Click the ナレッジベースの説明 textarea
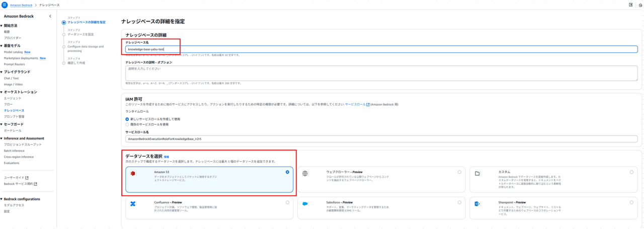Screen dimensions: 644x229 [x=381, y=73]
